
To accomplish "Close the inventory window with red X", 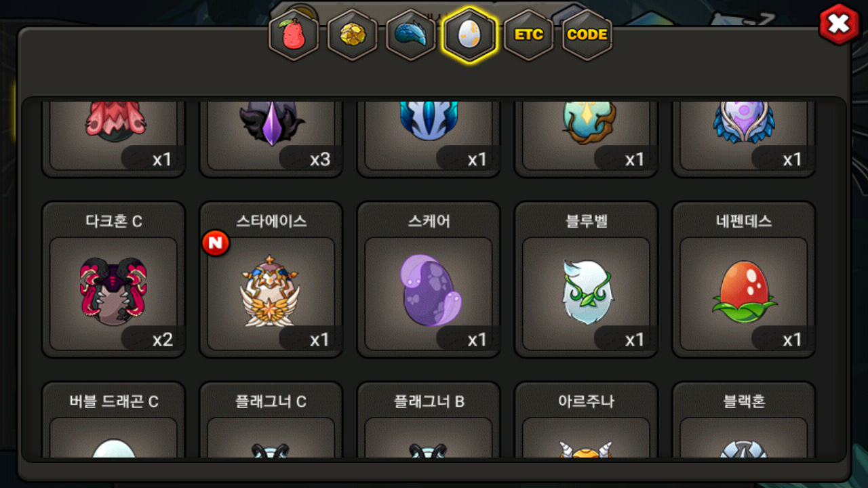I will point(839,24).
